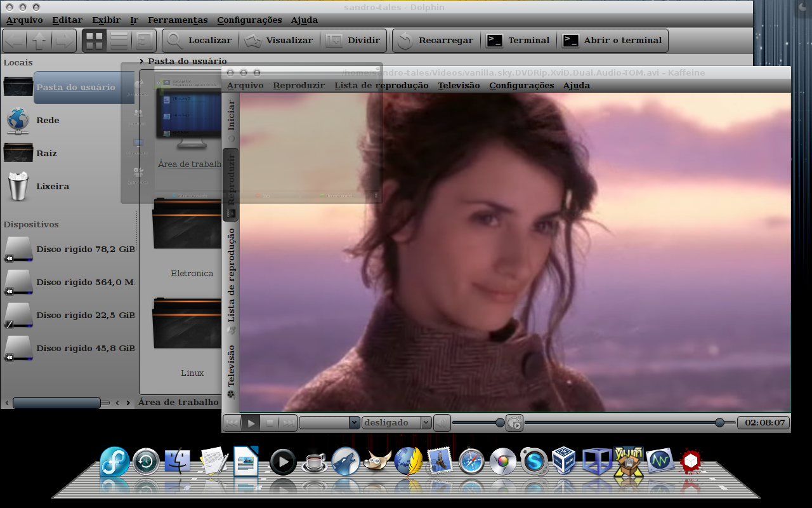The height and width of the screenshot is (508, 812).
Task: Open Kaffeine's Lista de reprodução menu
Action: pos(381,85)
